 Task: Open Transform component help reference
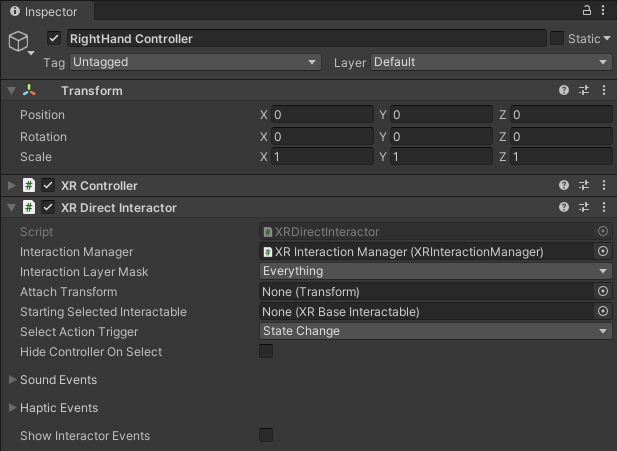564,90
